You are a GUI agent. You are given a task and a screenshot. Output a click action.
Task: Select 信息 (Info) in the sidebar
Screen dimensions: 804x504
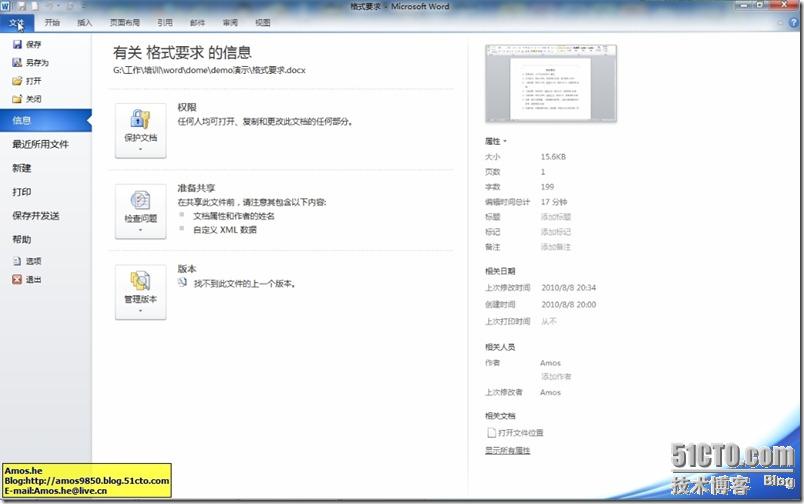click(x=46, y=120)
